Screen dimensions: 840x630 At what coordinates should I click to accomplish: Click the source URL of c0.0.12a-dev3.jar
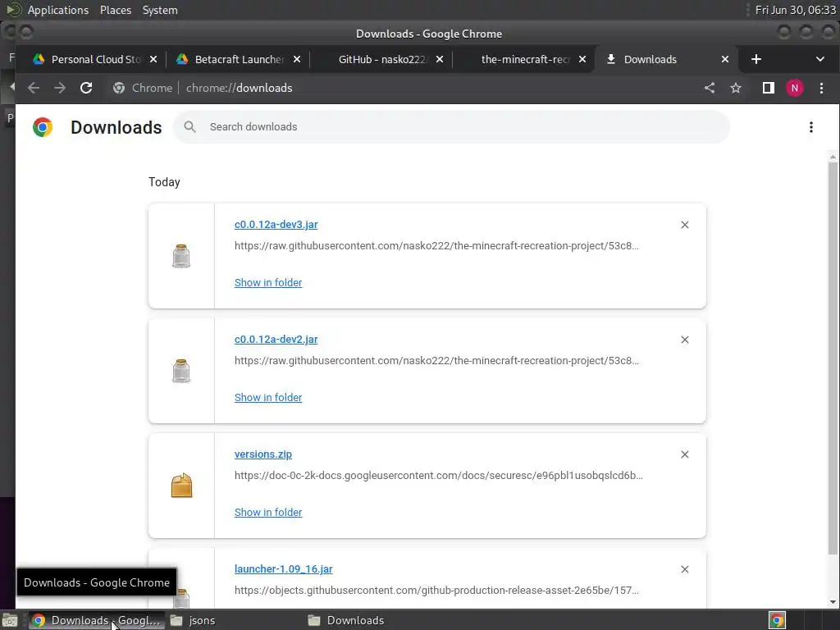click(x=436, y=246)
